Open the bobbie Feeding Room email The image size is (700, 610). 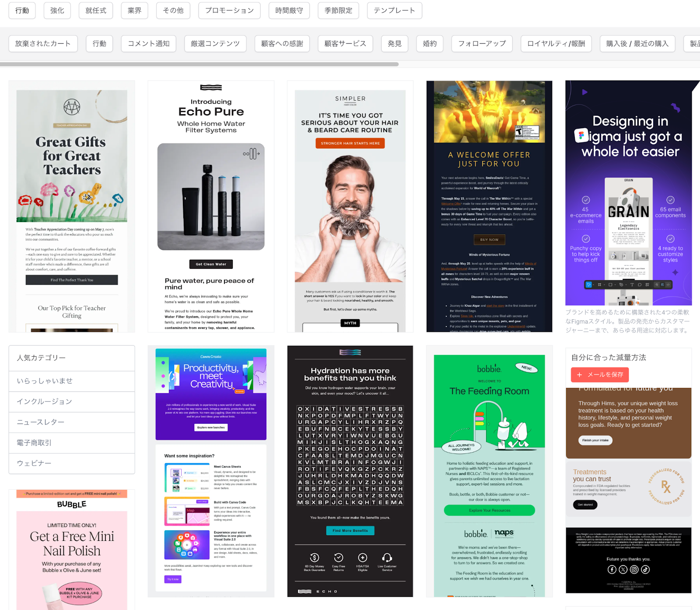(489, 471)
